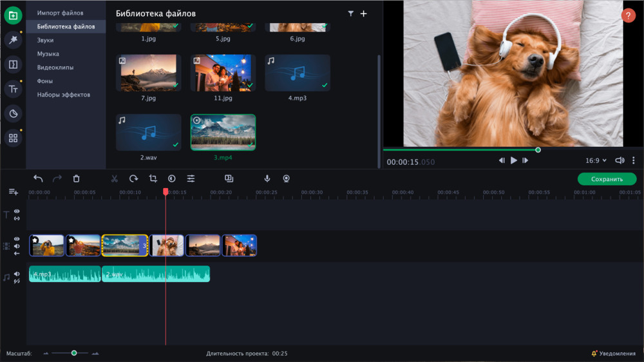Image resolution: width=644 pixels, height=362 pixels.
Task: Click the undo arrow
Action: pyautogui.click(x=38, y=178)
